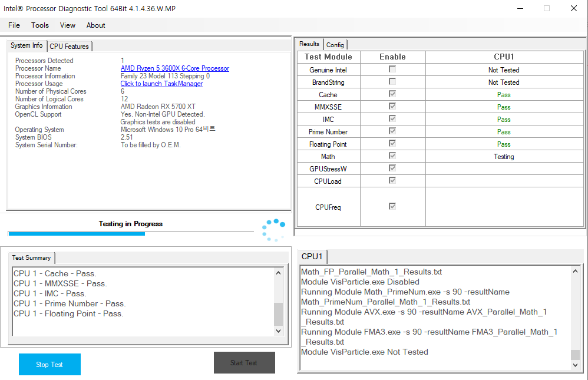Toggle the IMC test checkbox

(x=392, y=118)
